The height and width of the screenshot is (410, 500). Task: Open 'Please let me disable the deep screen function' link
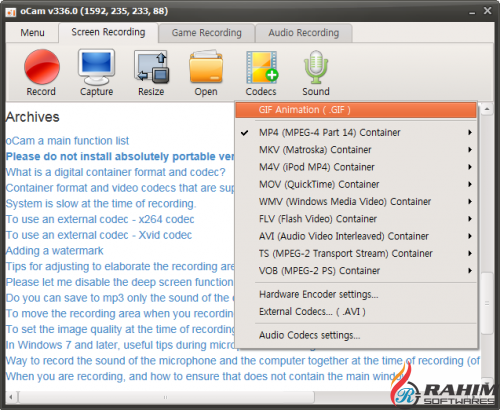(x=120, y=282)
